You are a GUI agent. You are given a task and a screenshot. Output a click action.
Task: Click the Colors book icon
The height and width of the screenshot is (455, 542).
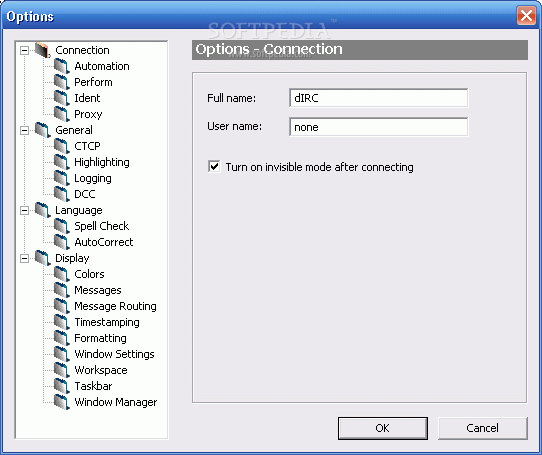(x=62, y=274)
